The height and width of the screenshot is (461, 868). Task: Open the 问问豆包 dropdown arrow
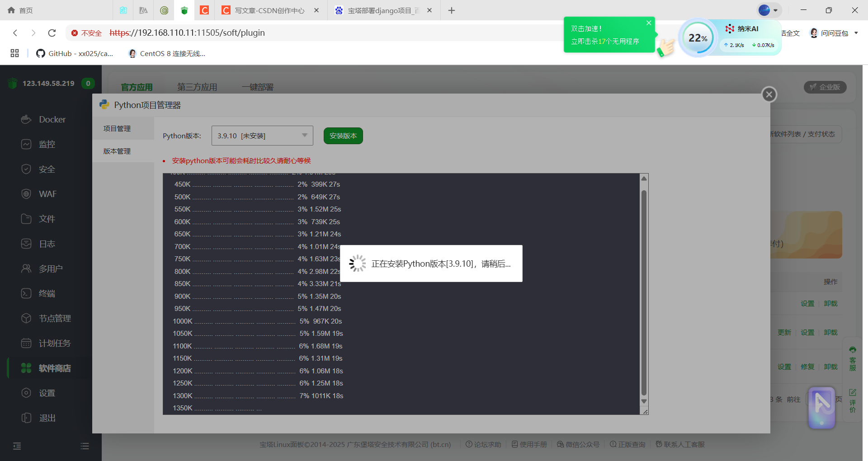click(x=856, y=33)
